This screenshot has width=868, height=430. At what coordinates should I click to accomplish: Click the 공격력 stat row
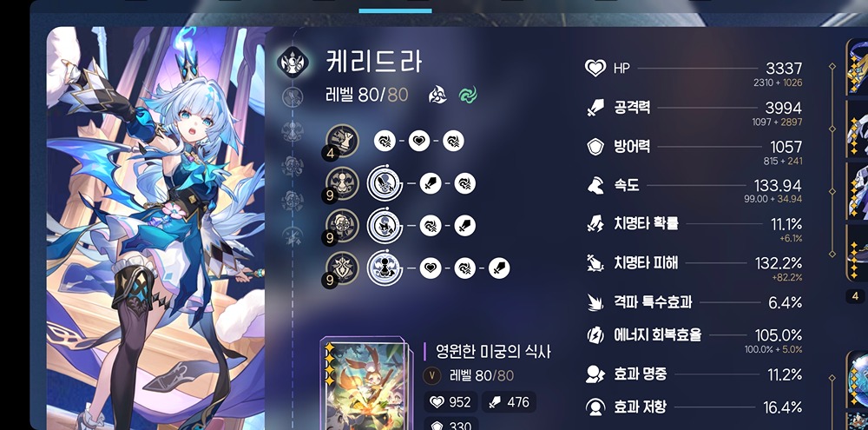pyautogui.click(x=693, y=111)
